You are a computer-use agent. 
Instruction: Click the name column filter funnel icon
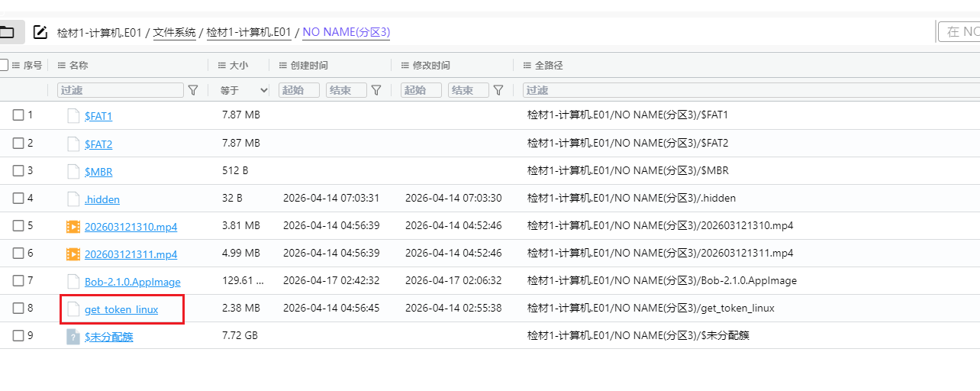[x=193, y=90]
